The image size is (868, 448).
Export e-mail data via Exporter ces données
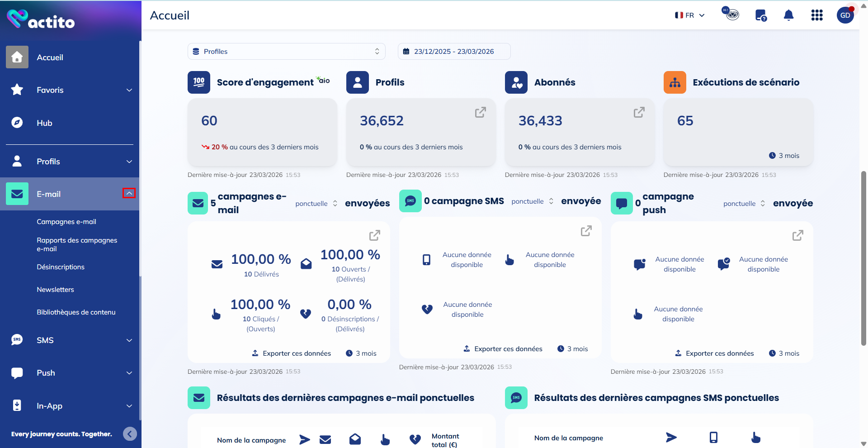pyautogui.click(x=292, y=353)
